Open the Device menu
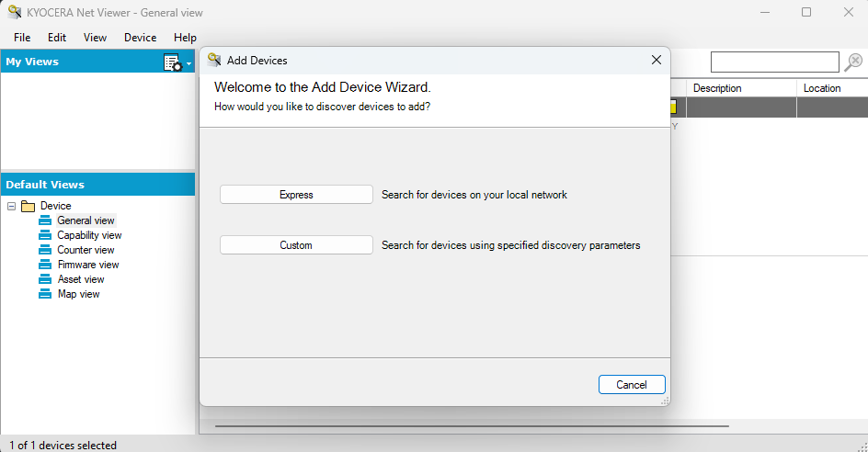This screenshot has height=452, width=868. pyautogui.click(x=140, y=38)
